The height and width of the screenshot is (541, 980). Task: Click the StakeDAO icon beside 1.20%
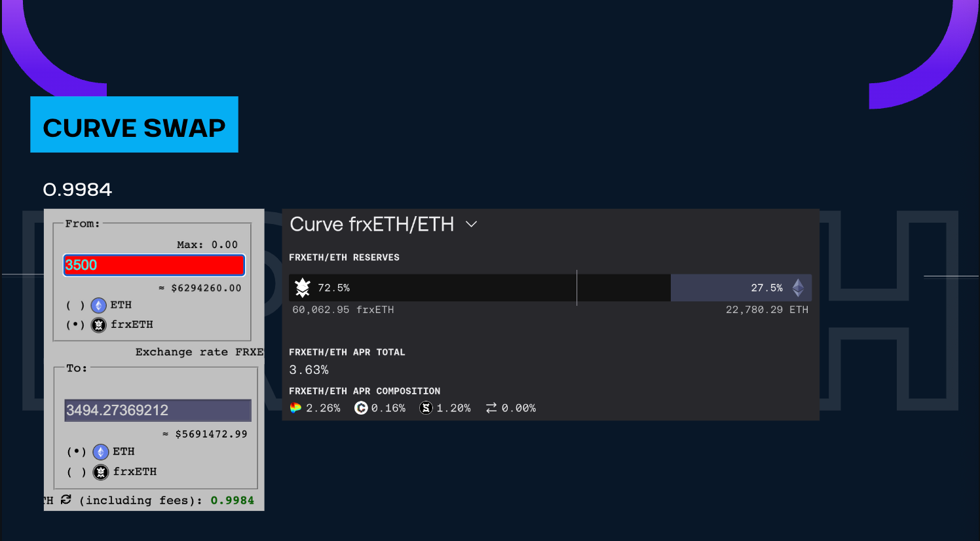point(426,408)
